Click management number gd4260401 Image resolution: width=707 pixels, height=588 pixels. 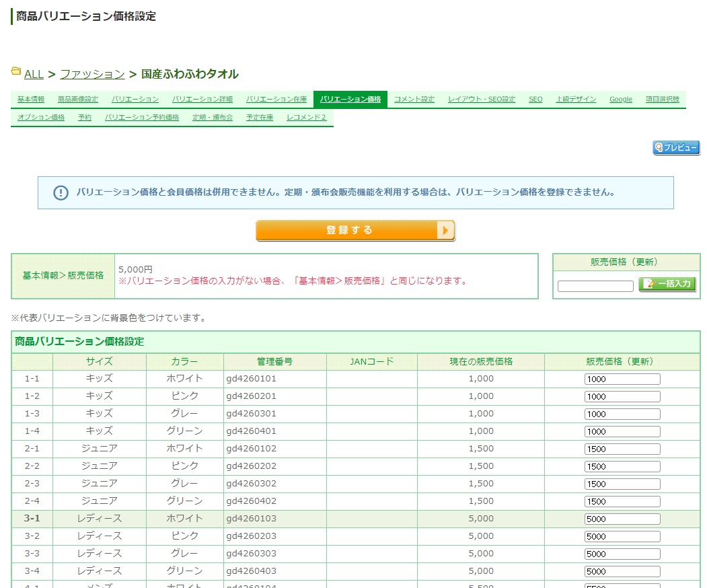(251, 431)
